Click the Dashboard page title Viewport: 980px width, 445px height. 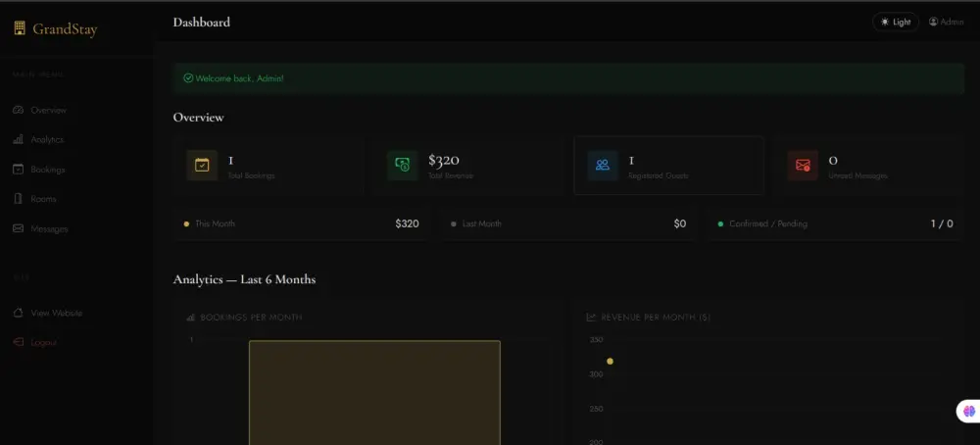pyautogui.click(x=201, y=23)
